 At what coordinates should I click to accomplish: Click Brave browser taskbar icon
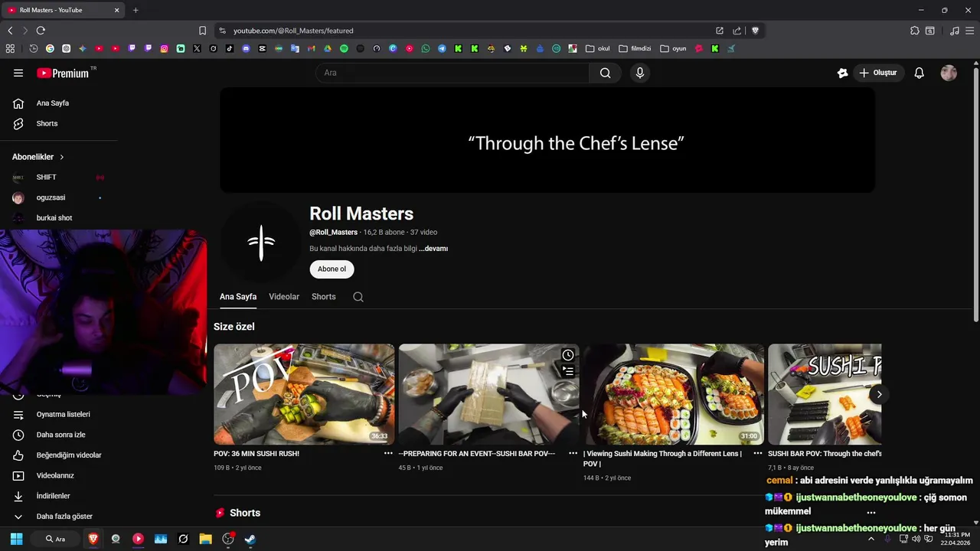click(x=93, y=539)
